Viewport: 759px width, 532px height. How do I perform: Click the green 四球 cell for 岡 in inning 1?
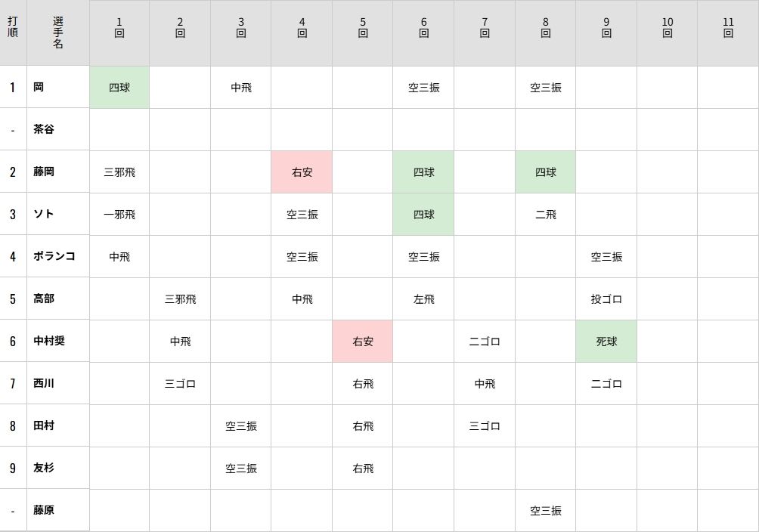(x=119, y=88)
